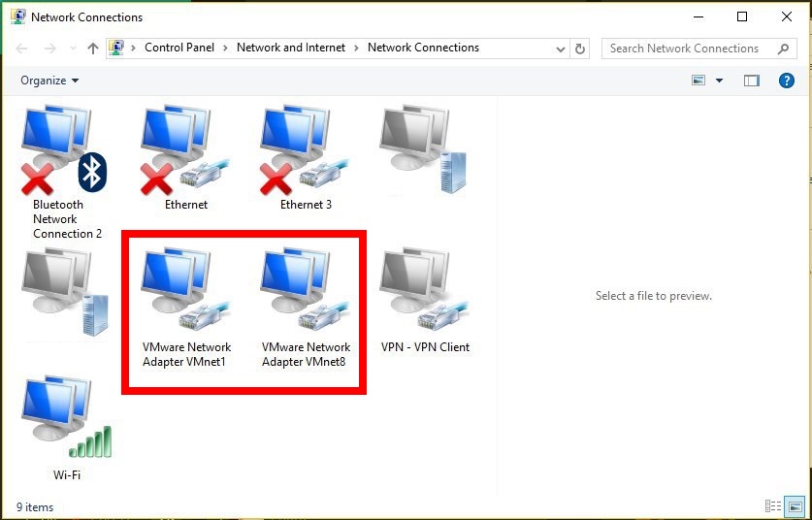This screenshot has width=812, height=520.
Task: Switch to details view in status bar
Action: click(x=772, y=505)
